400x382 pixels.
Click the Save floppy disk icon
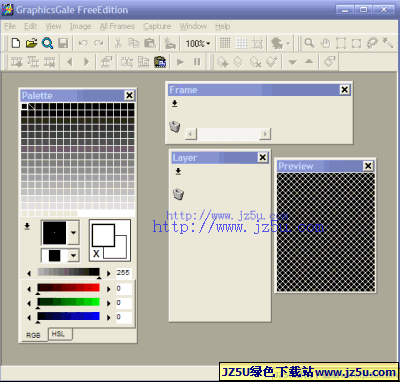(x=63, y=43)
